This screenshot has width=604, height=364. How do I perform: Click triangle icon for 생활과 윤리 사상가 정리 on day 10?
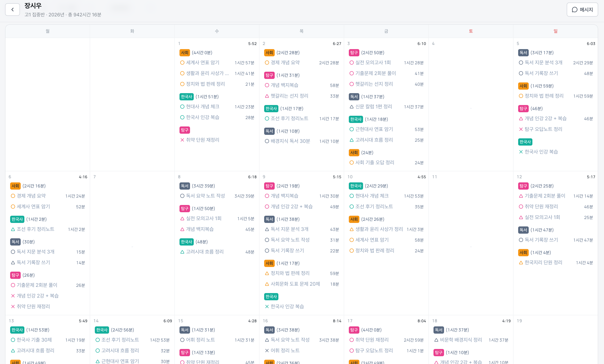(x=351, y=229)
